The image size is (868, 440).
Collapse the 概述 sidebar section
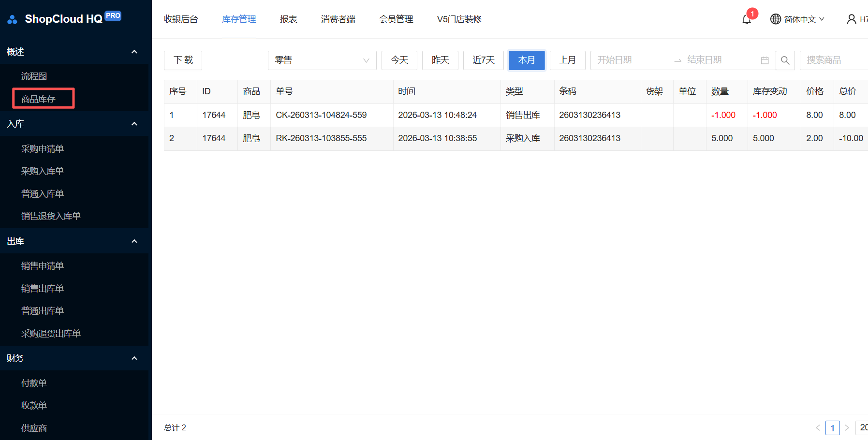tap(134, 52)
